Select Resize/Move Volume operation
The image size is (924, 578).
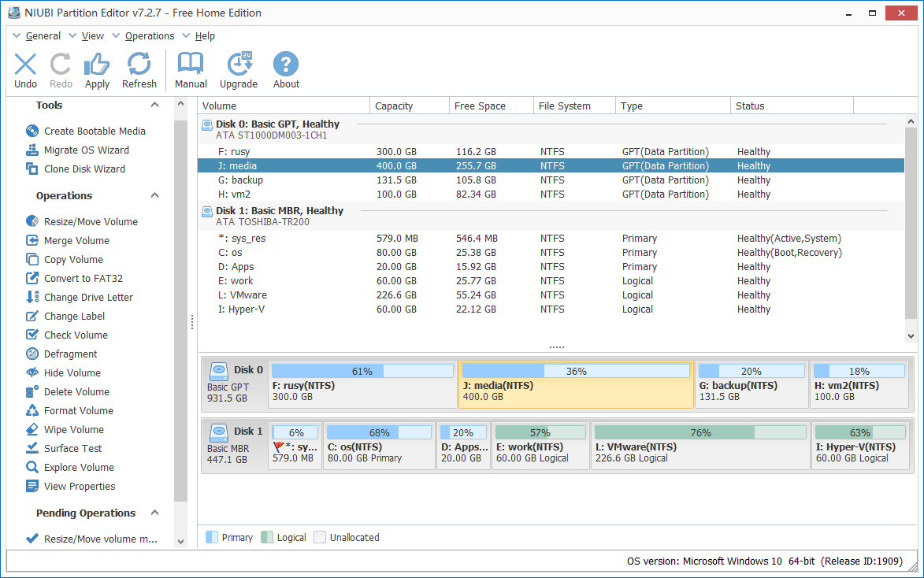pyautogui.click(x=90, y=222)
